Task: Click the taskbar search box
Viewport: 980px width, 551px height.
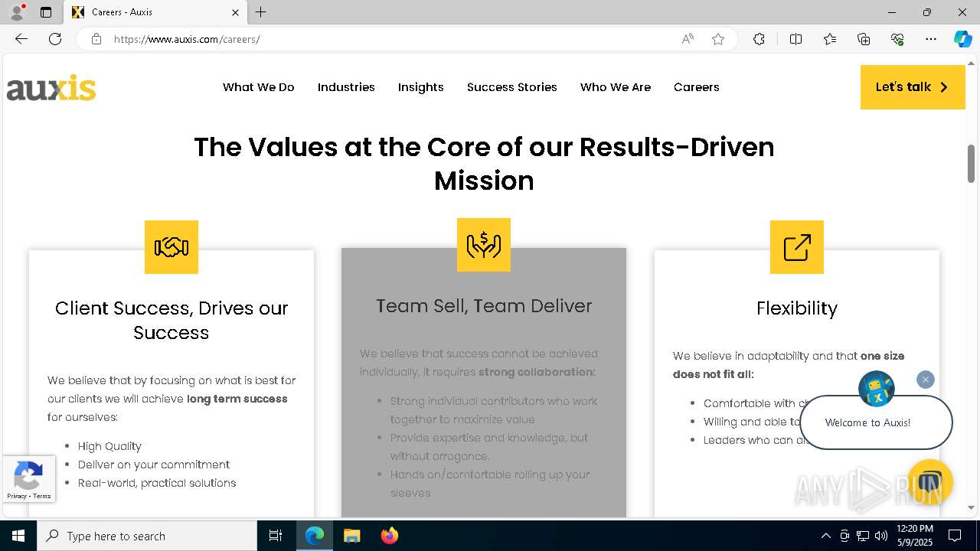Action: (x=147, y=536)
